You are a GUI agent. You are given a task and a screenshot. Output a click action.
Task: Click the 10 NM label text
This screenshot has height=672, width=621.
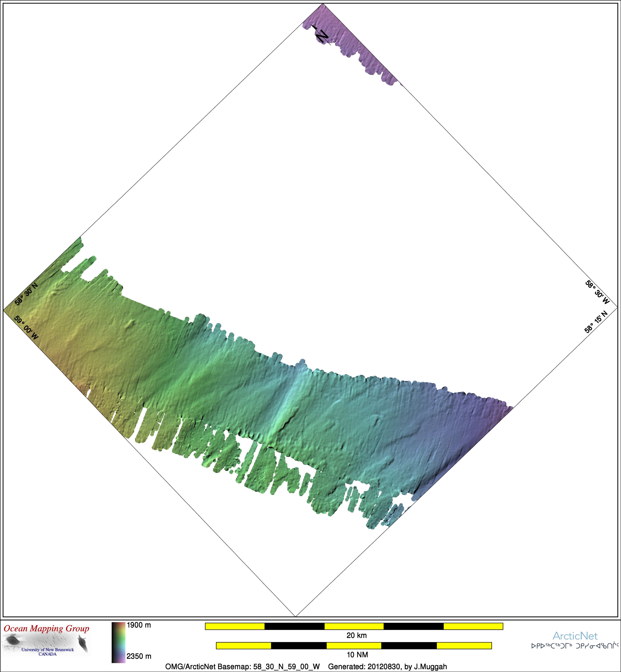(357, 655)
